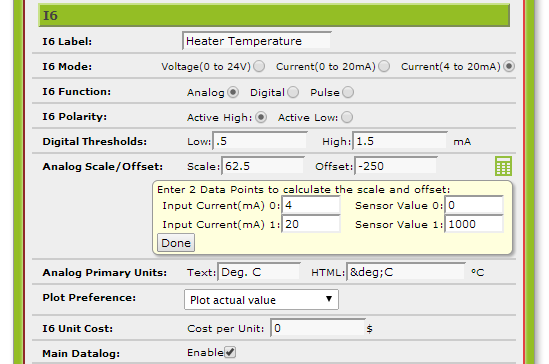Screen dimensions: 549x364
Task: Set polarity to Active High
Action: [261, 117]
